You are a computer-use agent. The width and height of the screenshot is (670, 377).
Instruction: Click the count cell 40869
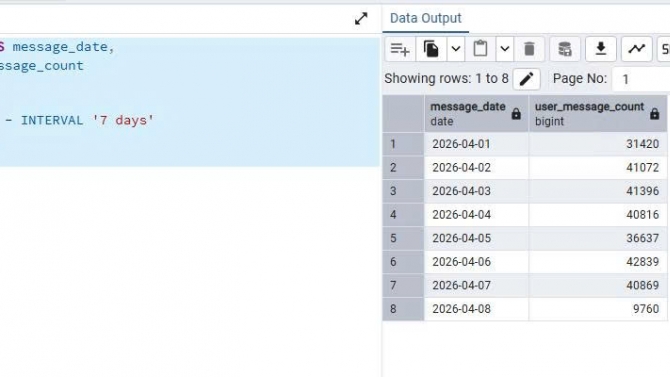click(598, 285)
